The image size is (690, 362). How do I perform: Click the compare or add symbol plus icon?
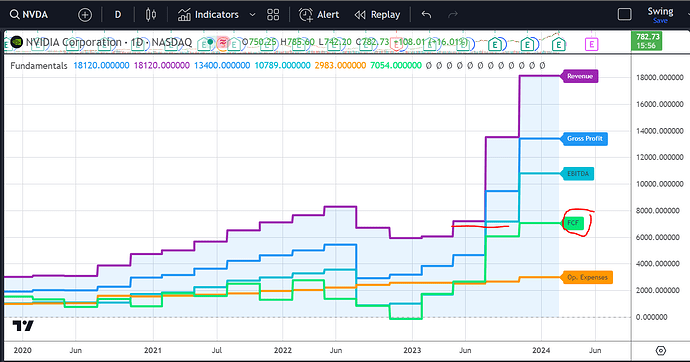[85, 15]
